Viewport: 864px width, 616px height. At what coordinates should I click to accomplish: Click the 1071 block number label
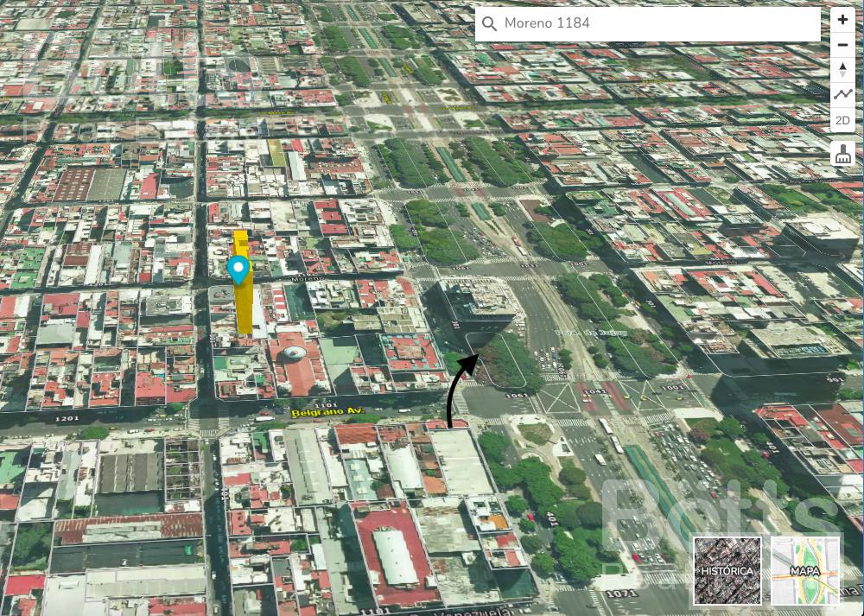click(x=617, y=594)
